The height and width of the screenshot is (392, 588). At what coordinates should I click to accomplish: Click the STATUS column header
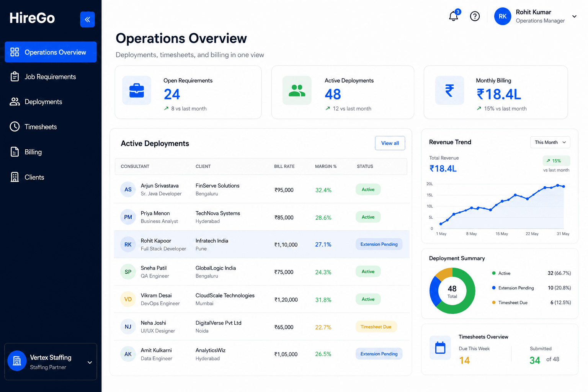click(x=365, y=167)
